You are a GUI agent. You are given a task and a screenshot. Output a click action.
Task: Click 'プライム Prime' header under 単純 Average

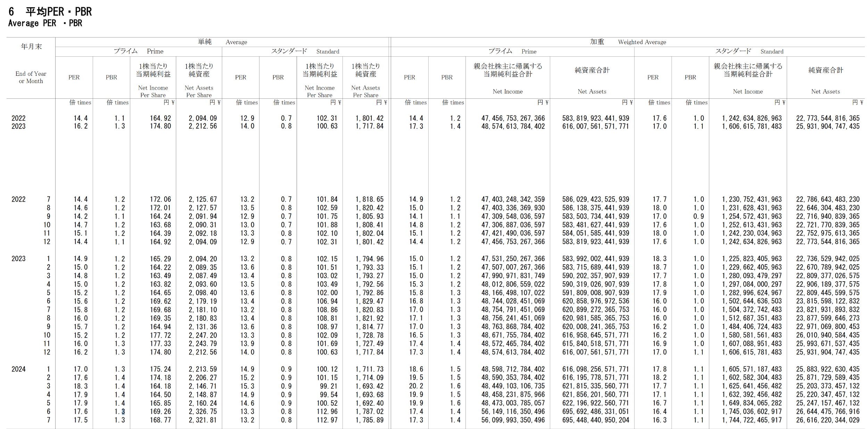(x=139, y=51)
